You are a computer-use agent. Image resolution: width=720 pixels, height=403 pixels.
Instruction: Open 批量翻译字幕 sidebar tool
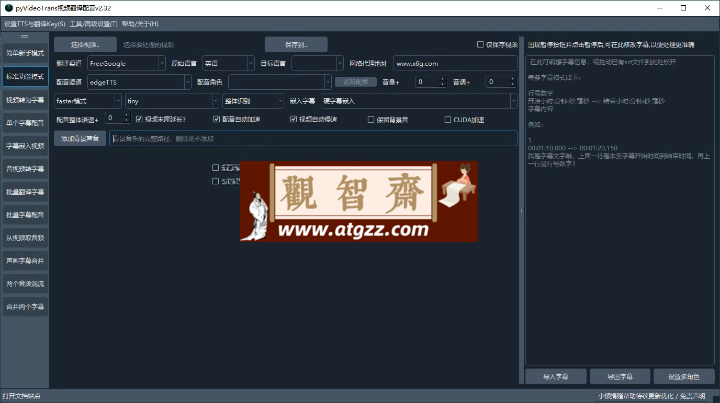click(x=25, y=191)
